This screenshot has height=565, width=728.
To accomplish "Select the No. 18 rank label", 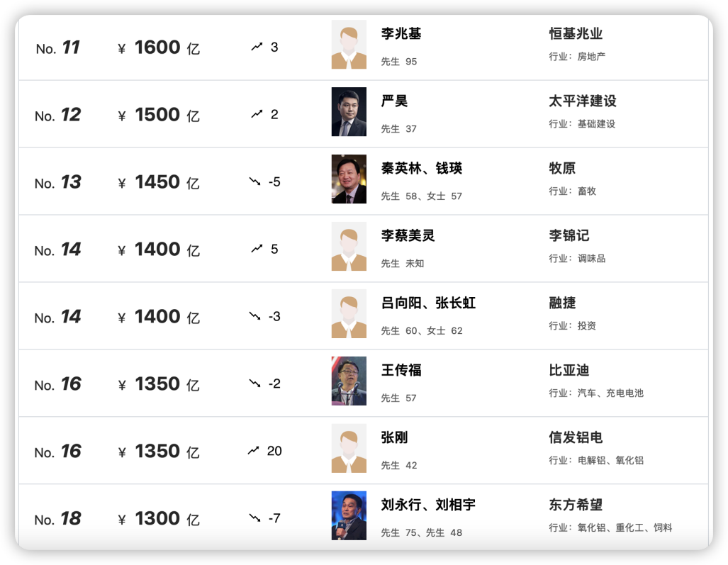I will click(58, 518).
